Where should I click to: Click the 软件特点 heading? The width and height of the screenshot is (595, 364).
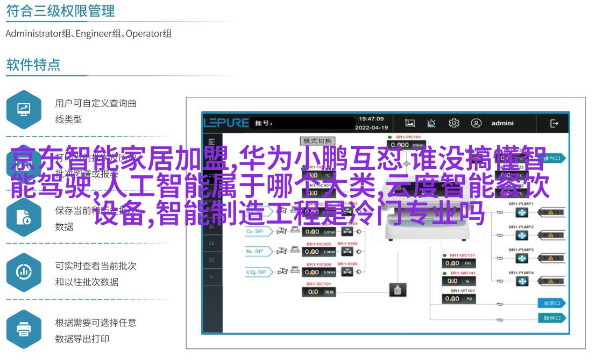click(33, 65)
